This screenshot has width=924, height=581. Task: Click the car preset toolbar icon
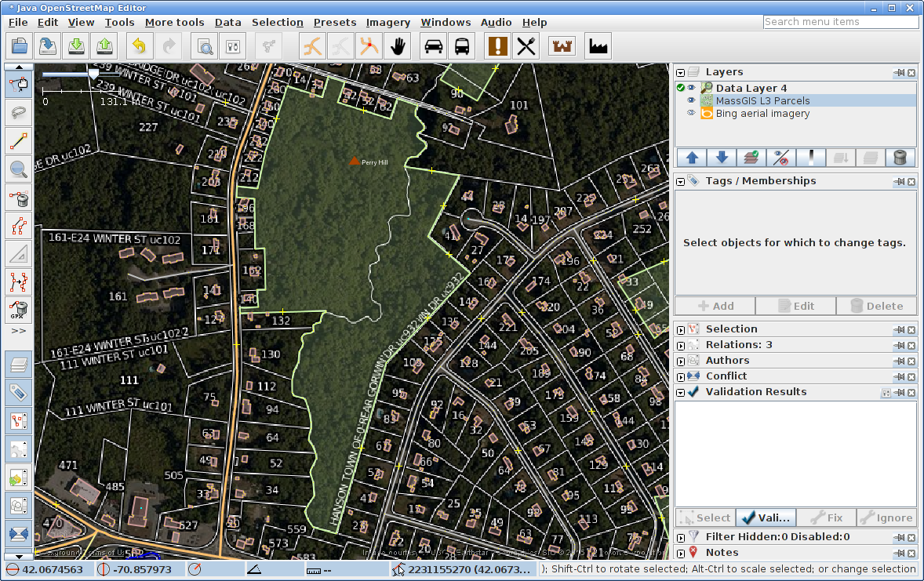(433, 46)
